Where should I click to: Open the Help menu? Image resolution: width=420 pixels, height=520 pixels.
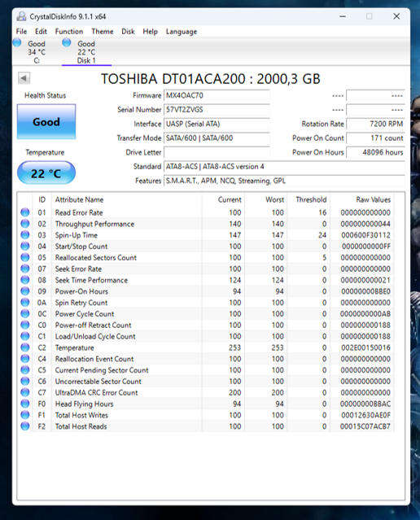click(151, 32)
